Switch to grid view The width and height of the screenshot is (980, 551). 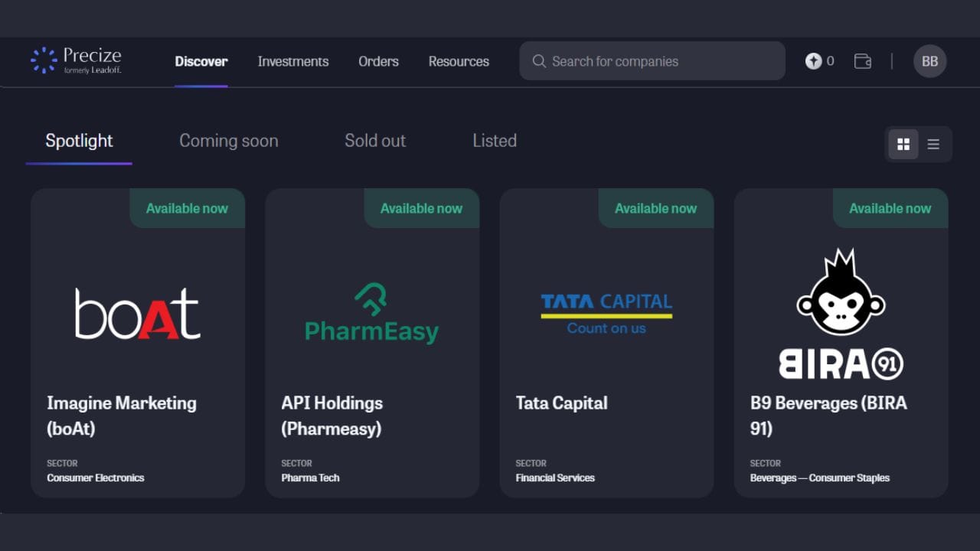(903, 144)
